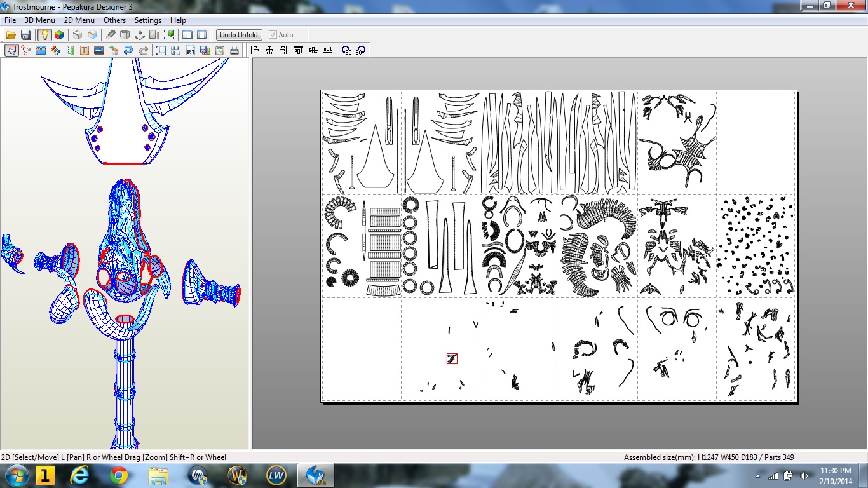868x488 pixels.
Task: Align selected parts to left
Action: pos(255,50)
